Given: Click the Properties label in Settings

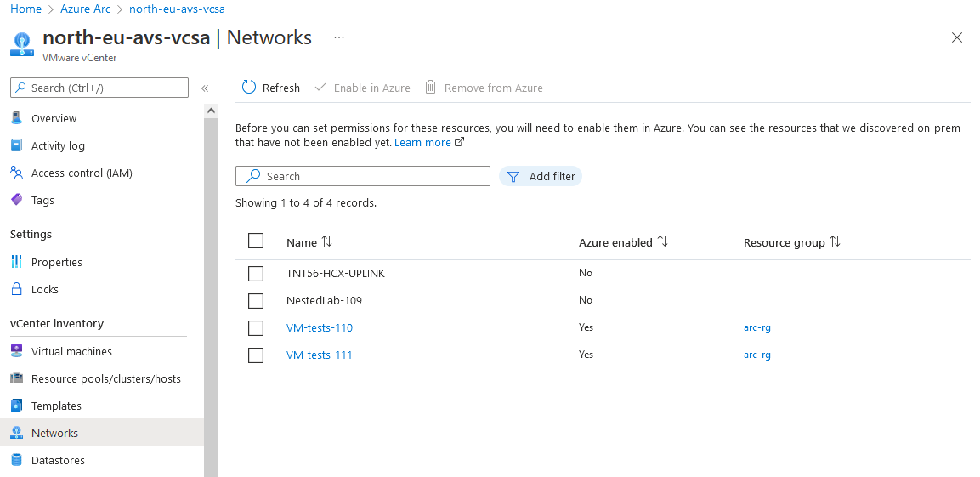Looking at the screenshot, I should click(57, 262).
